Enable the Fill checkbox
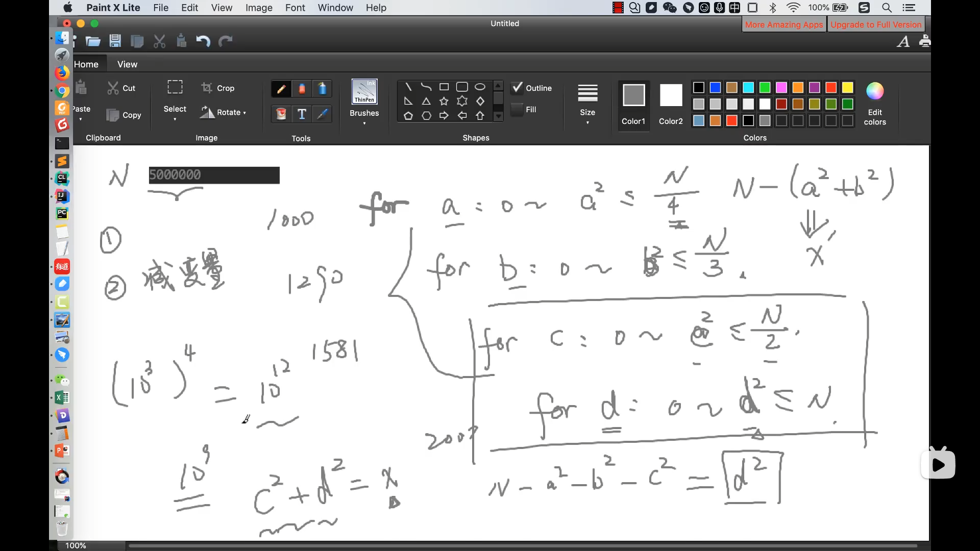980x551 pixels. [x=518, y=109]
